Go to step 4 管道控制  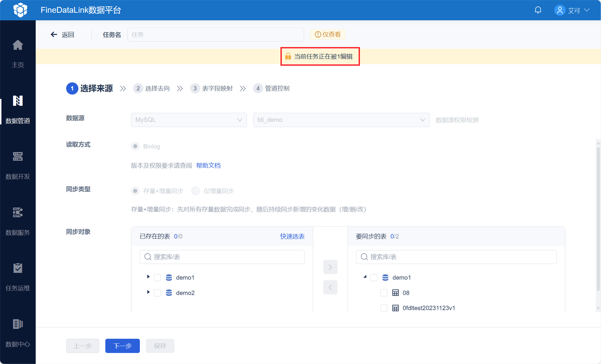click(x=271, y=88)
